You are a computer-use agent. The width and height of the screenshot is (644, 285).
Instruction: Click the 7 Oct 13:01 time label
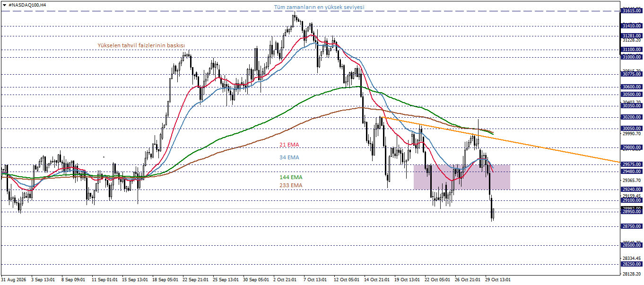[x=315, y=280]
